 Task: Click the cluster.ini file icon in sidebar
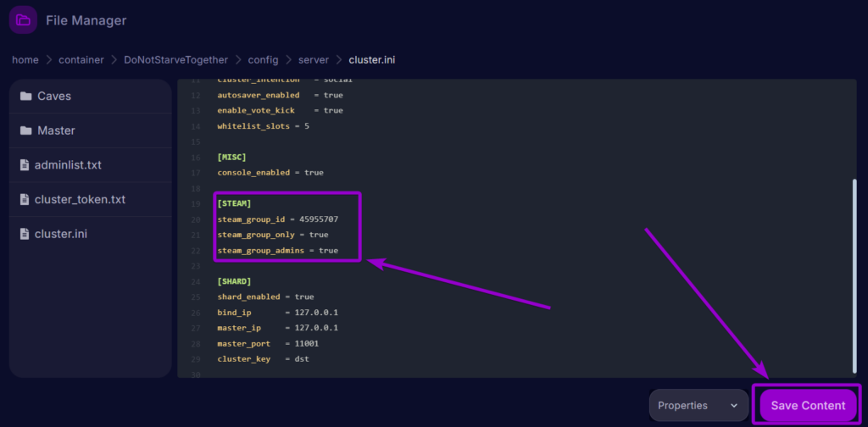[25, 234]
